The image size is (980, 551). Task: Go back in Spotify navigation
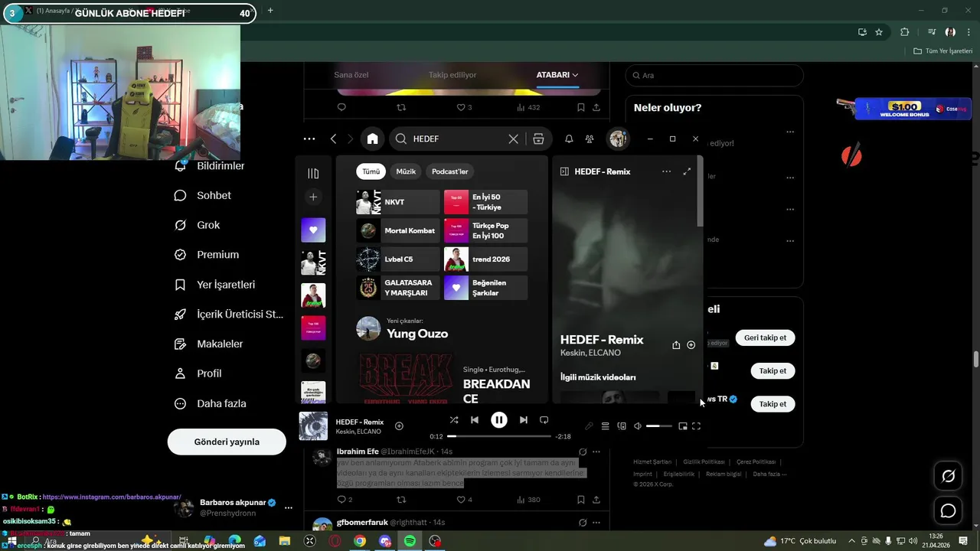point(333,139)
